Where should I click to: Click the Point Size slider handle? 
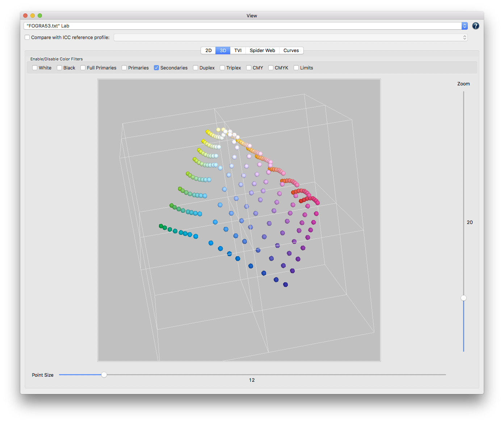(104, 375)
